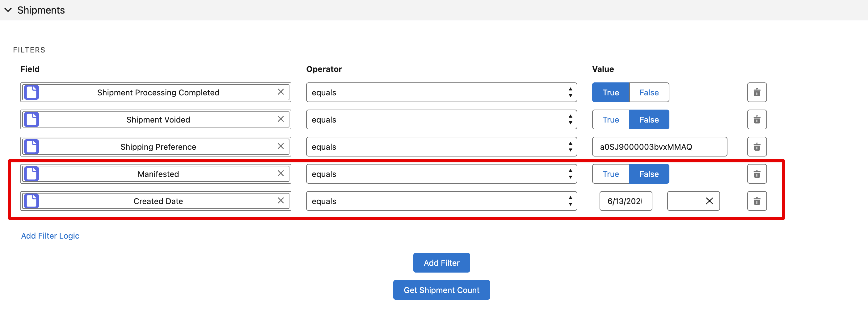The image size is (868, 313).
Task: Open operator dropdown for Shipment Processing Completed
Action: click(441, 93)
